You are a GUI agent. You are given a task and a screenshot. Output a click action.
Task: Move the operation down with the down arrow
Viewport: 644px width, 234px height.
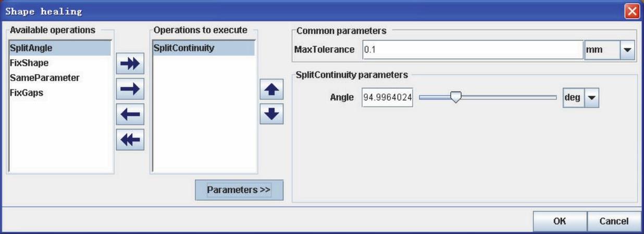271,114
